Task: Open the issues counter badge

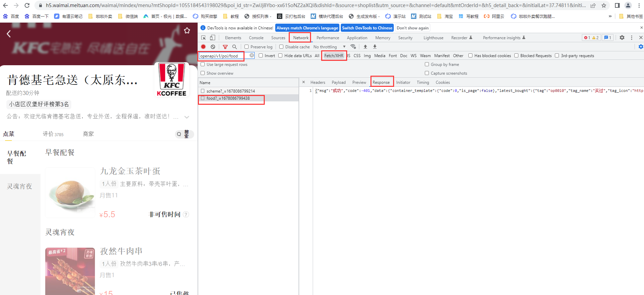Action: [x=608, y=38]
